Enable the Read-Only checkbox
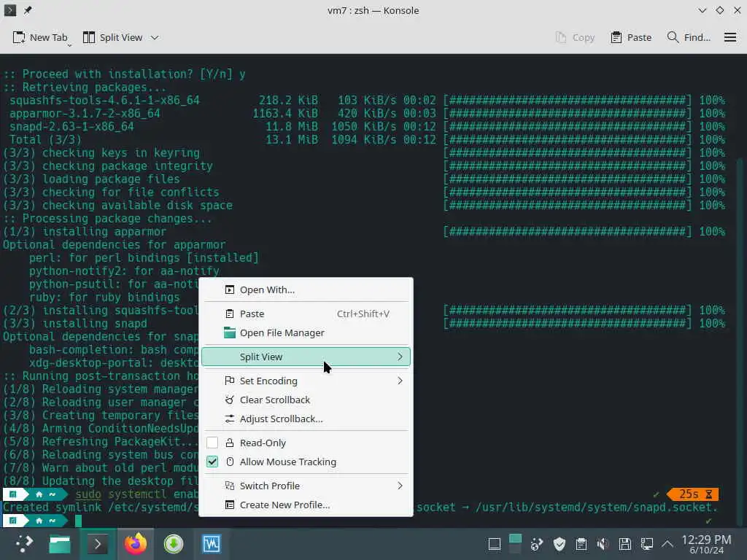The width and height of the screenshot is (747, 560). [x=212, y=443]
